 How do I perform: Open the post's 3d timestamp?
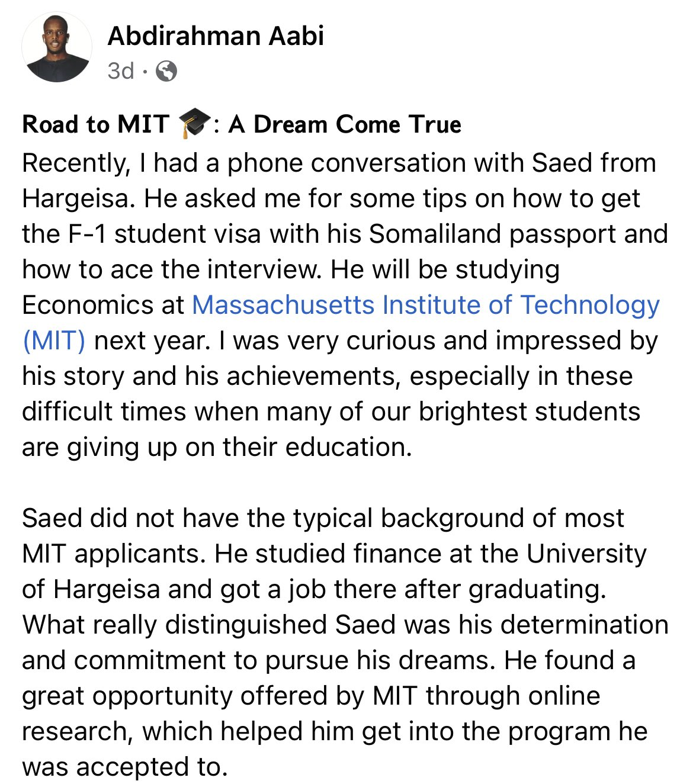(121, 71)
